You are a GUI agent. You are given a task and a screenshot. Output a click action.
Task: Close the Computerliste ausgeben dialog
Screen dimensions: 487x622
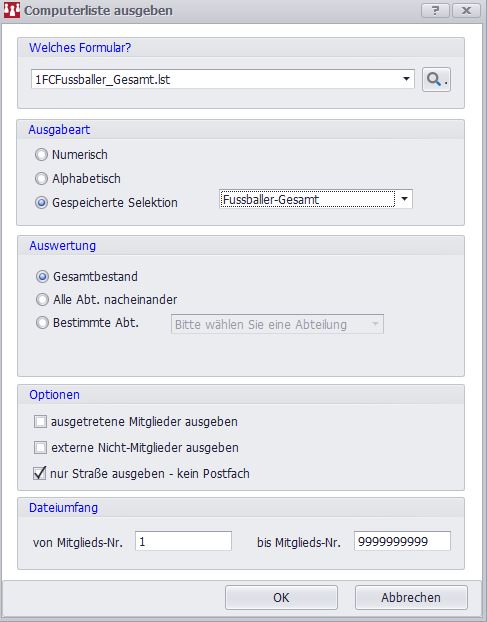[466, 10]
